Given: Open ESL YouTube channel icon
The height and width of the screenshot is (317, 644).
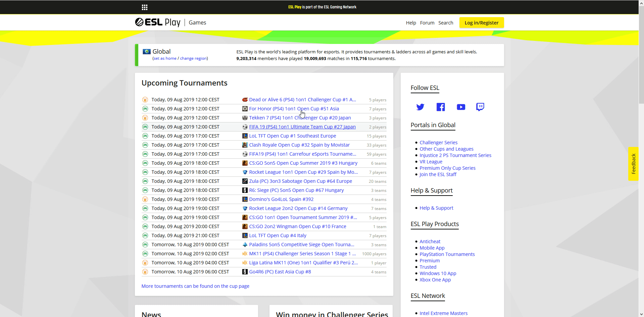Looking at the screenshot, I should 461,107.
